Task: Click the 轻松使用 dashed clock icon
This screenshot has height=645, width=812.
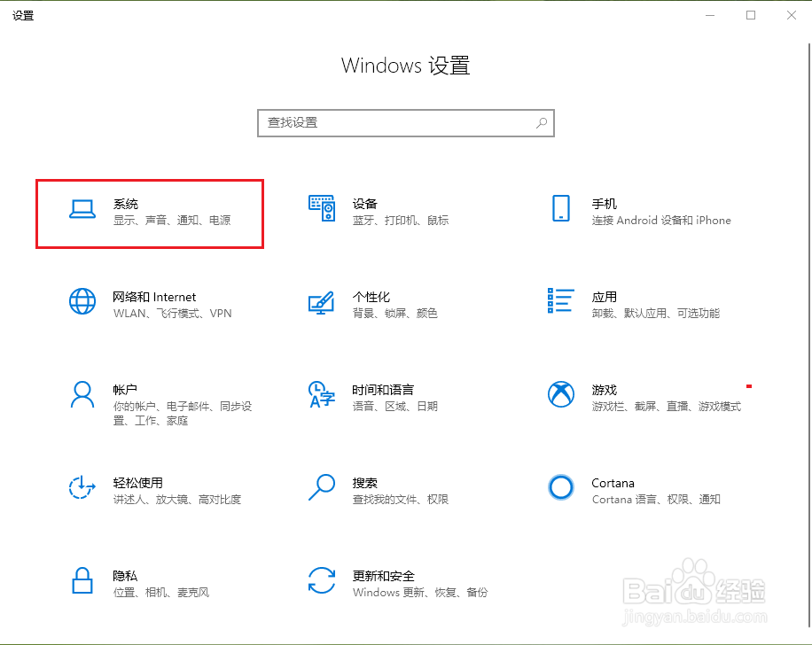Action: click(x=82, y=487)
